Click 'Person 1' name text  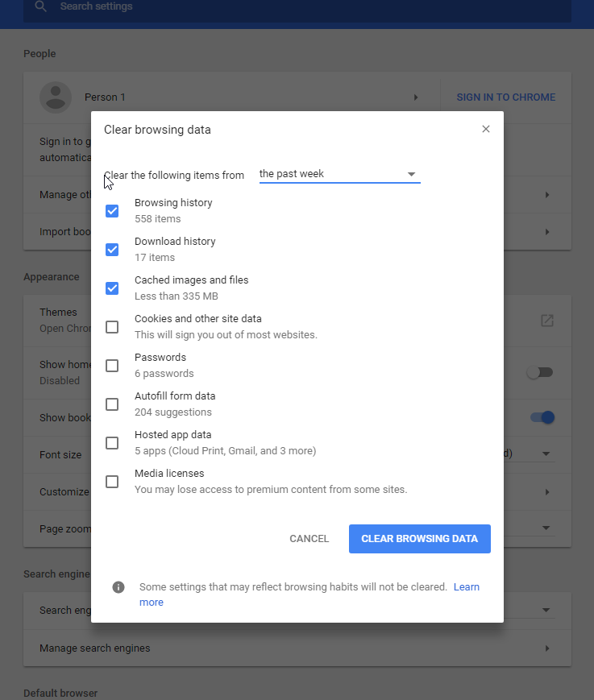105,97
